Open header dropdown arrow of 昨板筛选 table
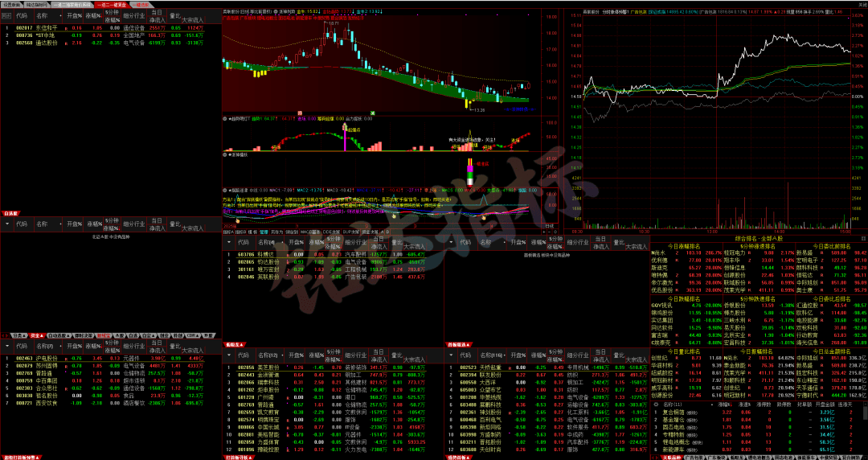 tap(452, 355)
